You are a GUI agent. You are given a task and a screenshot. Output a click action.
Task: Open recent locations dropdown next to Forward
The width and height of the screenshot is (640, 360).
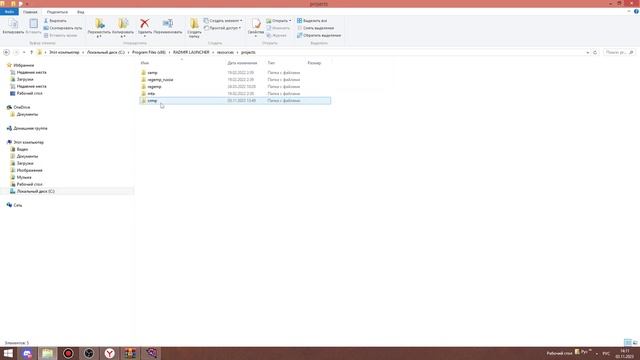tap(24, 52)
